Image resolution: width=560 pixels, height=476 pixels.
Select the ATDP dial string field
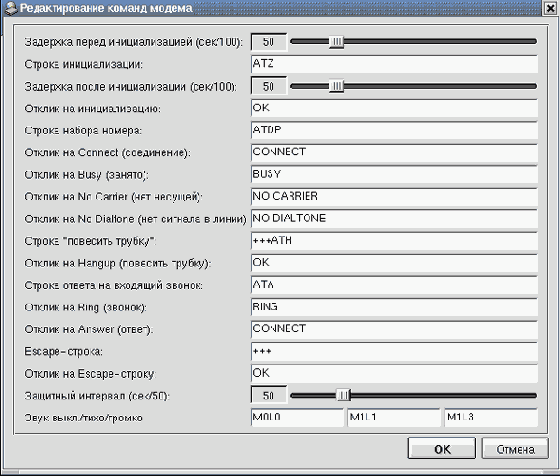click(x=394, y=130)
